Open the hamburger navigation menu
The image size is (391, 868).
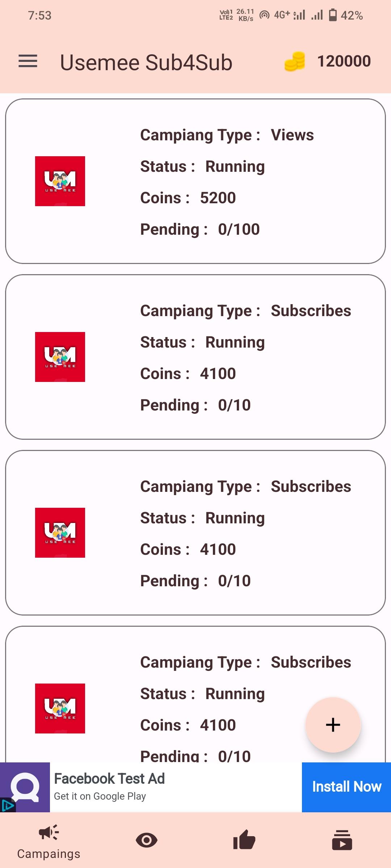tap(28, 61)
